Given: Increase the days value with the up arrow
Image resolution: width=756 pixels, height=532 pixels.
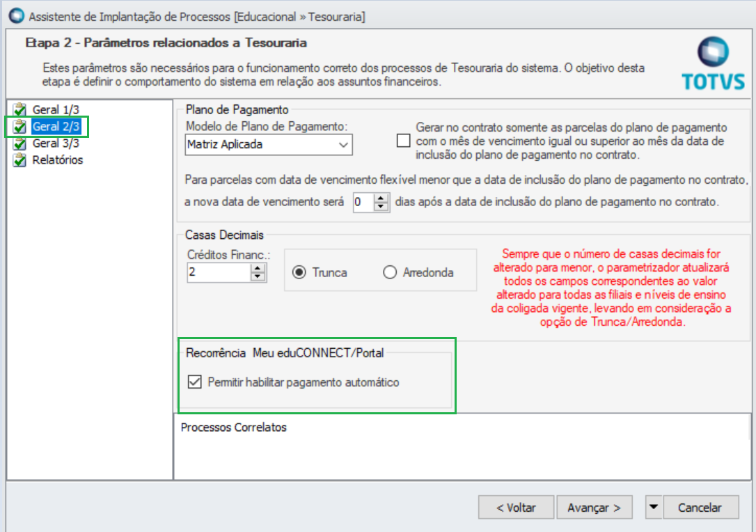Looking at the screenshot, I should (x=381, y=197).
